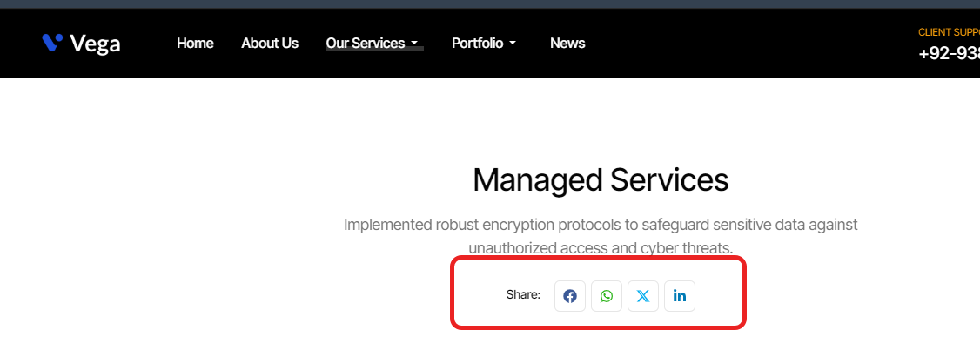Viewport: 980px width, 364px height.
Task: Open the Portfolio menu item
Action: coord(477,43)
